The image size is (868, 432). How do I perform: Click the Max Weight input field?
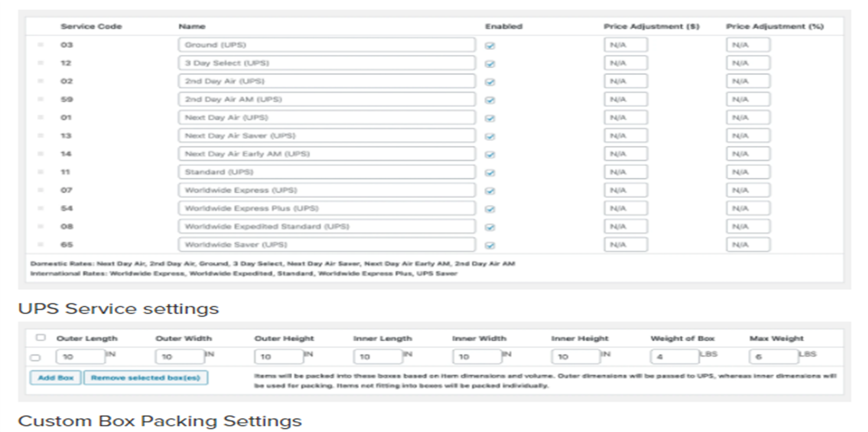click(x=773, y=357)
